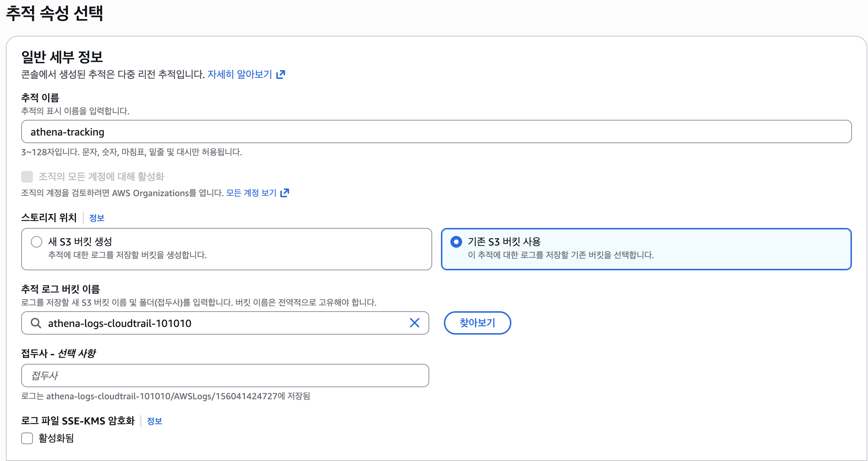This screenshot has width=868, height=461.
Task: Click the 활성화됨 label text
Action: tap(56, 438)
